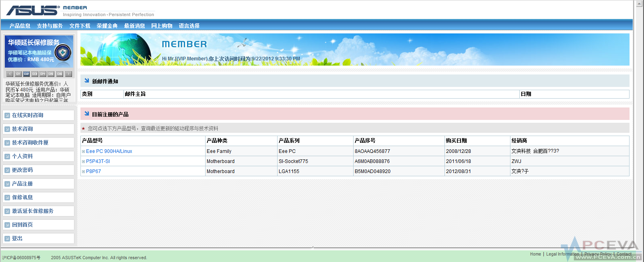Click the ASUS logo
The width and height of the screenshot is (644, 262).
coord(33,10)
